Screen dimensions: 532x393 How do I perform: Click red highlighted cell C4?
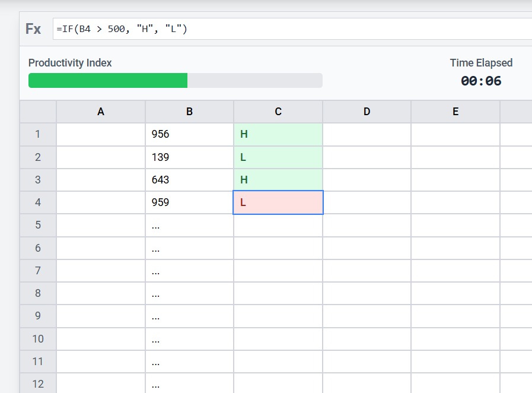(x=278, y=202)
